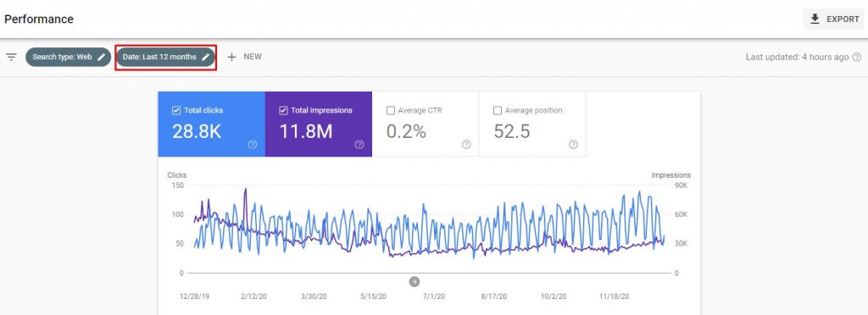
Task: Click the 2/12/20 date label on chart
Action: [254, 296]
